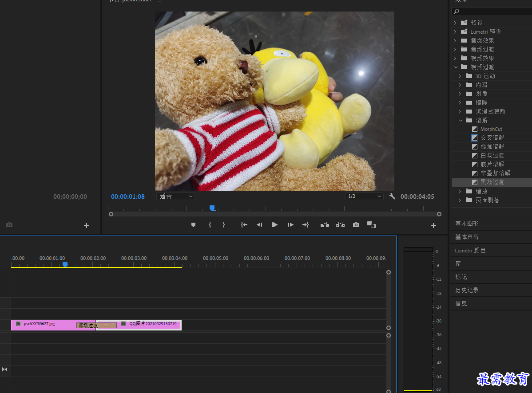Select the pscVXY3G62T.jpg clip
Screen dimensions: 532x393
[44, 325]
